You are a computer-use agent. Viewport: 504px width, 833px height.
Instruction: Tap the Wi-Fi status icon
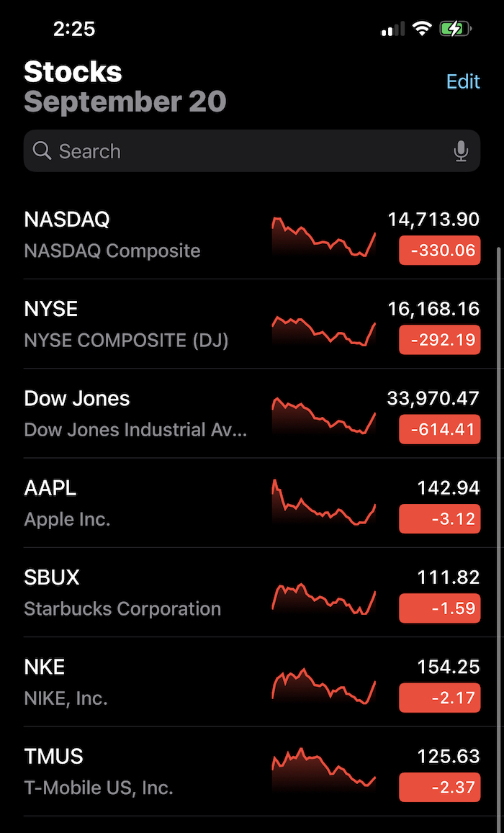422,29
